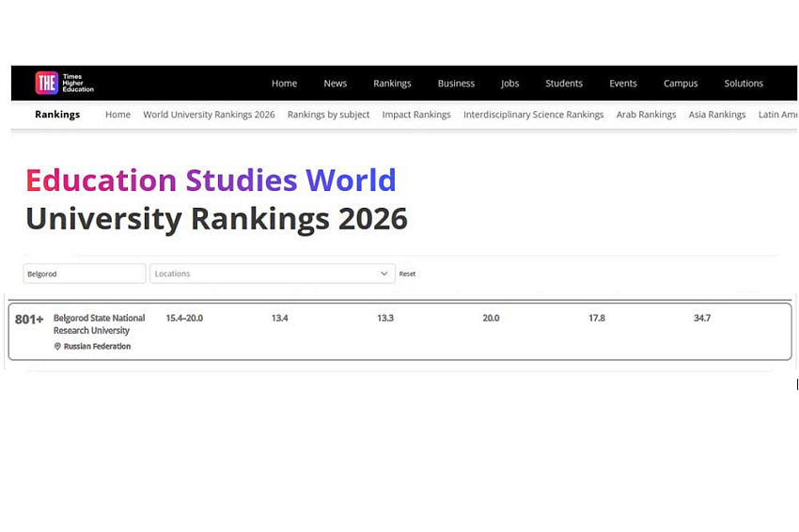Select Campus in the top navigation
The image size is (799, 532).
pyautogui.click(x=681, y=84)
